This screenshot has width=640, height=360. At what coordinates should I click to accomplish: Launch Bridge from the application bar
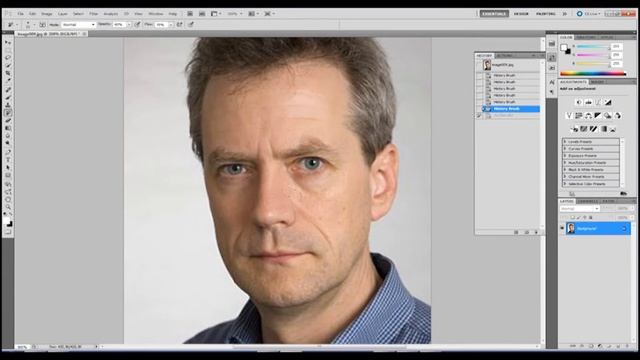(190, 13)
